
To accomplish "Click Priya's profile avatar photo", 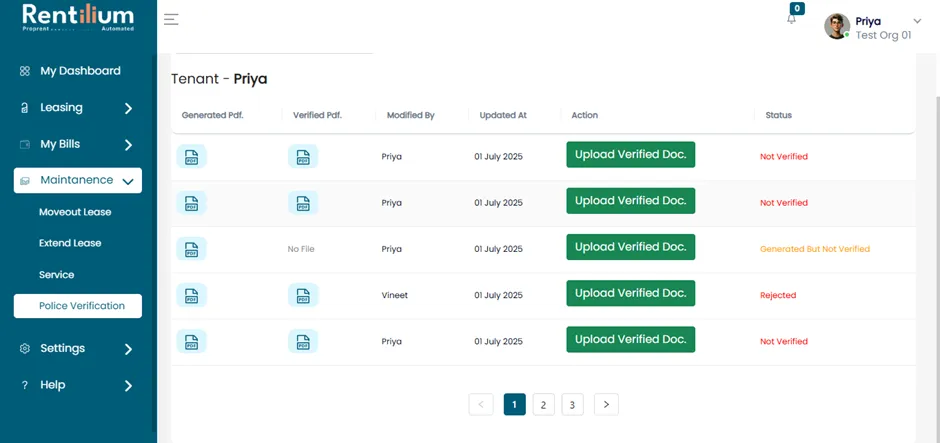I will click(837, 26).
